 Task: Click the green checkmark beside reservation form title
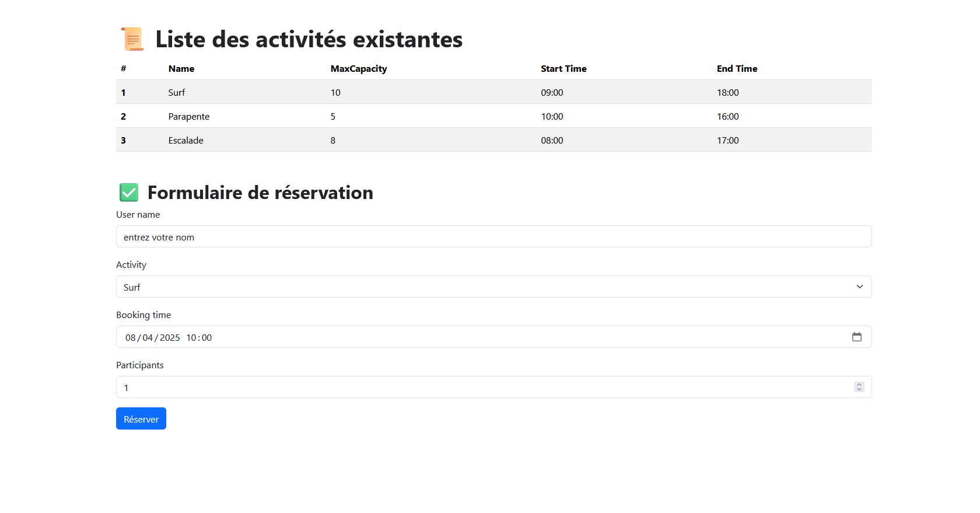[x=128, y=192]
